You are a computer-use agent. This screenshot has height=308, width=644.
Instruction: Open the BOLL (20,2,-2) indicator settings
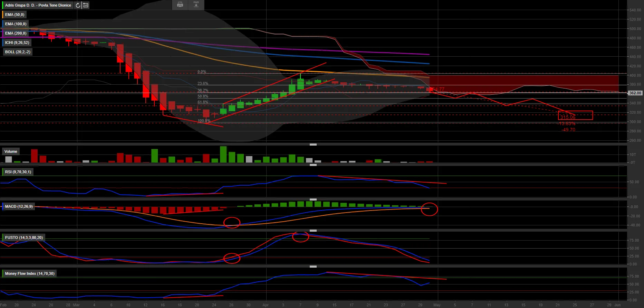[18, 52]
